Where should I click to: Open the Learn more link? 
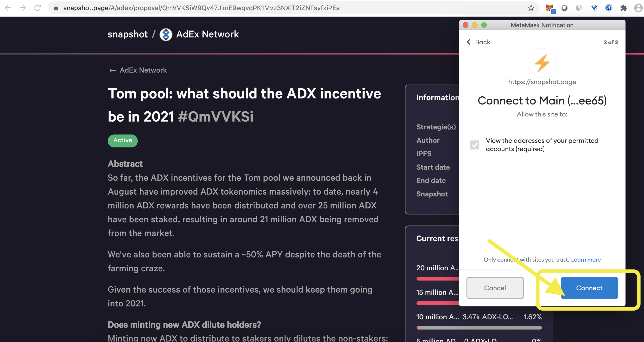586,260
